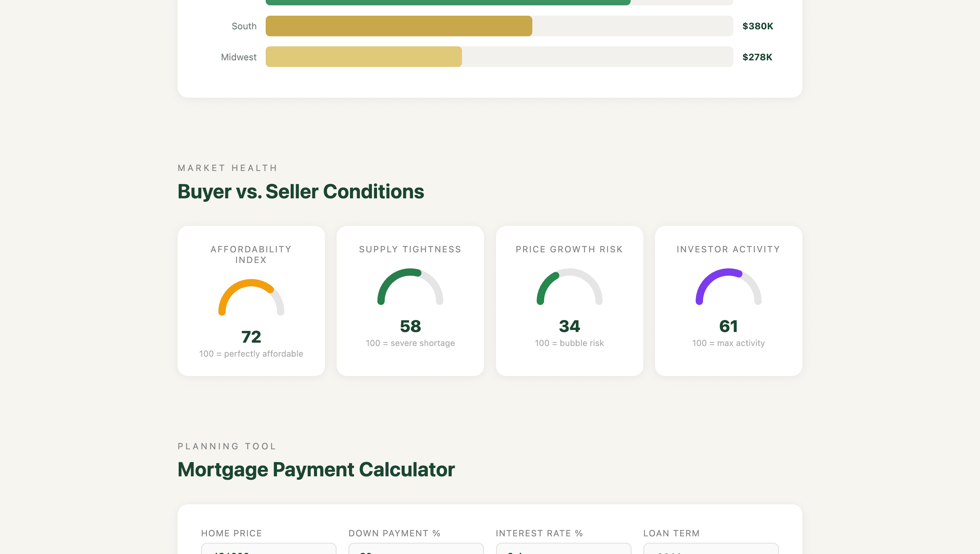Click the Price Growth Risk score 34
Screen dimensions: 980x554
click(x=569, y=326)
